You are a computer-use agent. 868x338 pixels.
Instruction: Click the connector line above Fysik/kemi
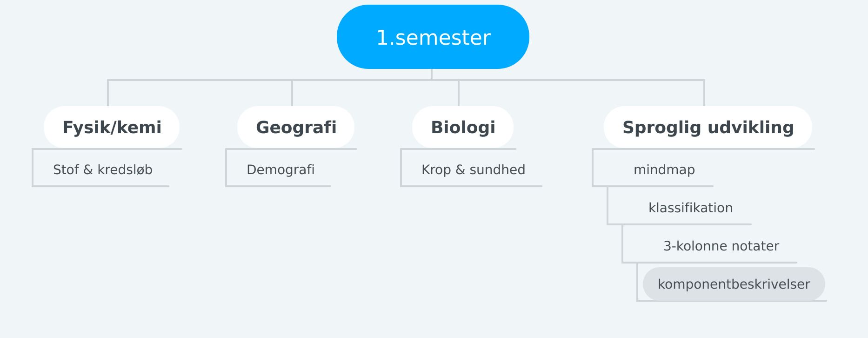[x=108, y=93]
